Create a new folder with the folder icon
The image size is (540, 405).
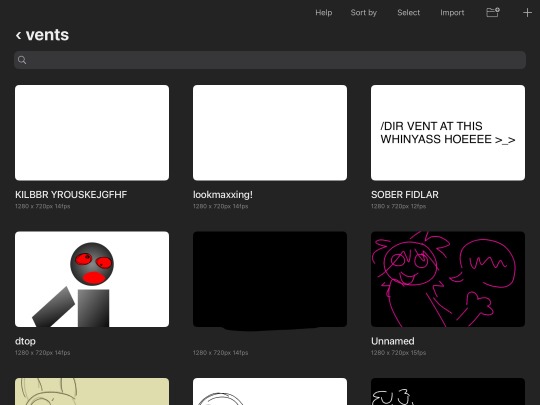(492, 13)
